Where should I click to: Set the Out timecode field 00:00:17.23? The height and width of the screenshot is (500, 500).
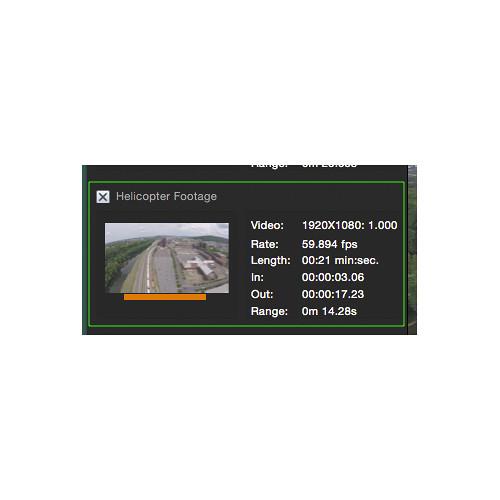tap(333, 294)
